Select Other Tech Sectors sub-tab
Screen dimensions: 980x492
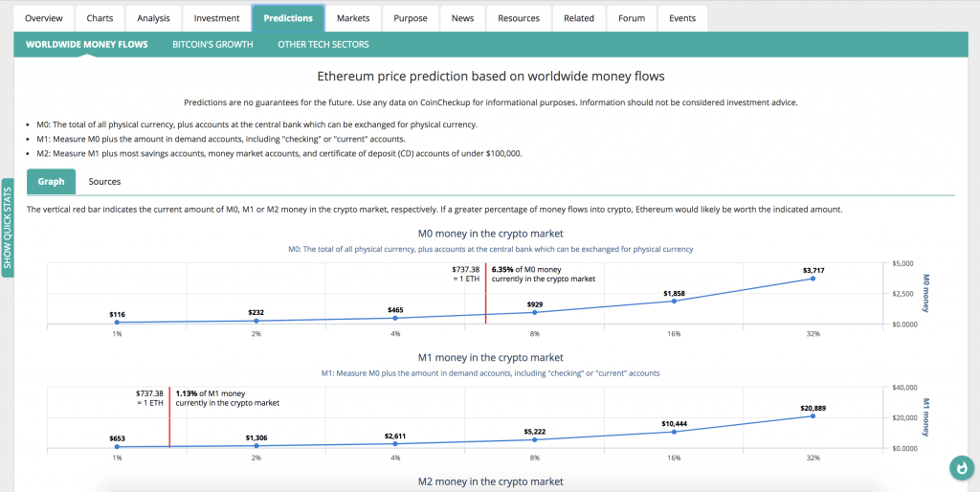323,44
